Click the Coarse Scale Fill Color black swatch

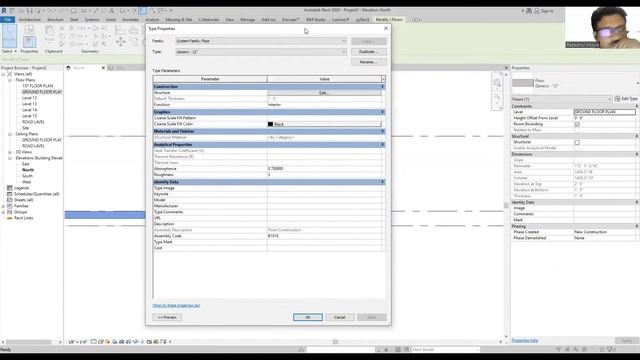coord(270,124)
